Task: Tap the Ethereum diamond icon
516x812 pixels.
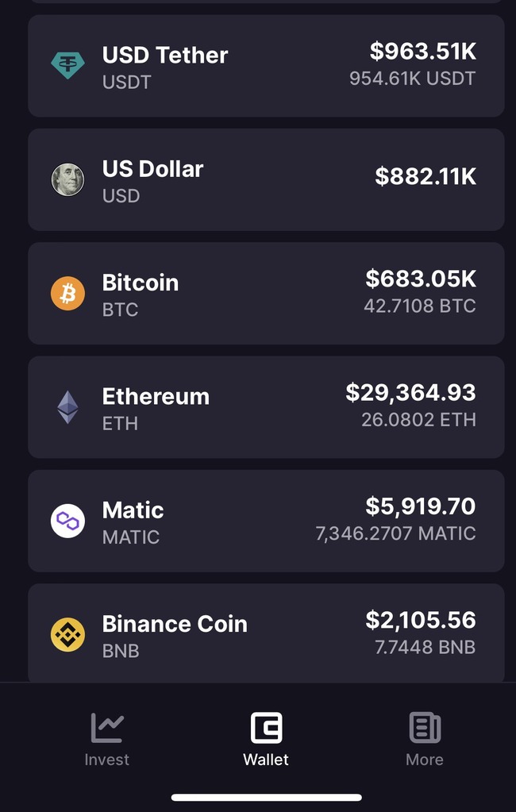Action: click(67, 407)
